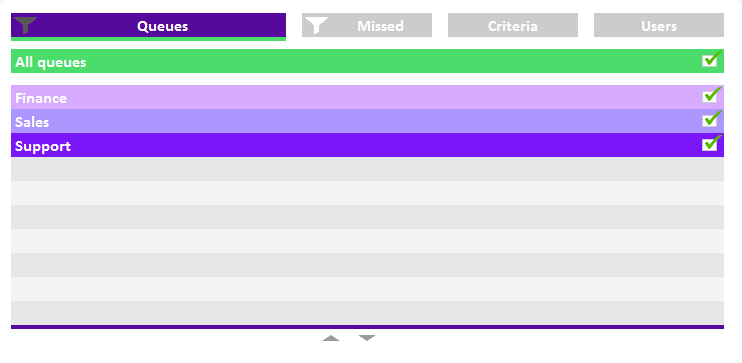Select the Sales queue row
This screenshot has width=742, height=363.
[367, 121]
